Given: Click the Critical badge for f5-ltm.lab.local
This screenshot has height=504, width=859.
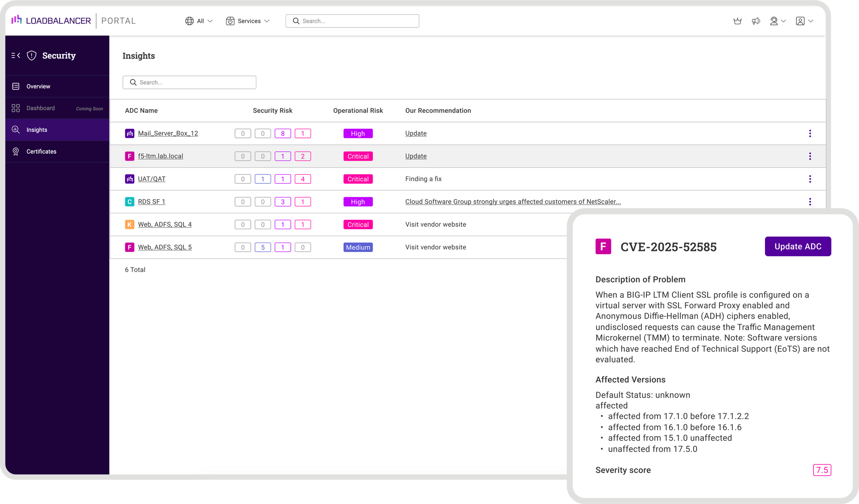Looking at the screenshot, I should coord(358,156).
